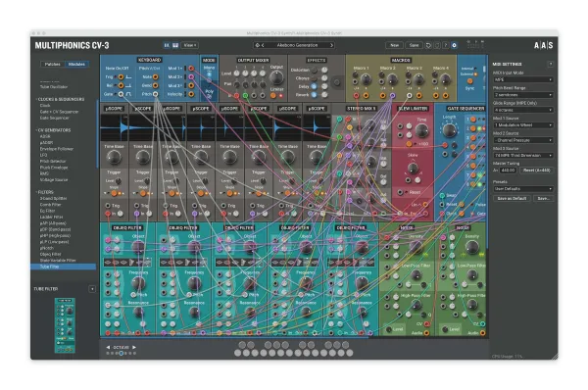Shift octave up with the right arrow
Image resolution: width=588 pixels, height=390 pixels.
point(134,347)
